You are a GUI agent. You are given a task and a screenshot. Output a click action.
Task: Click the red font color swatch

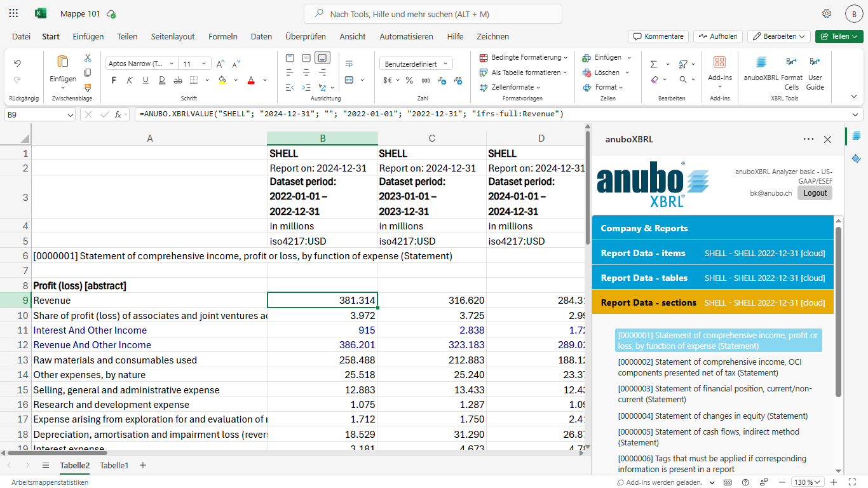coord(251,80)
